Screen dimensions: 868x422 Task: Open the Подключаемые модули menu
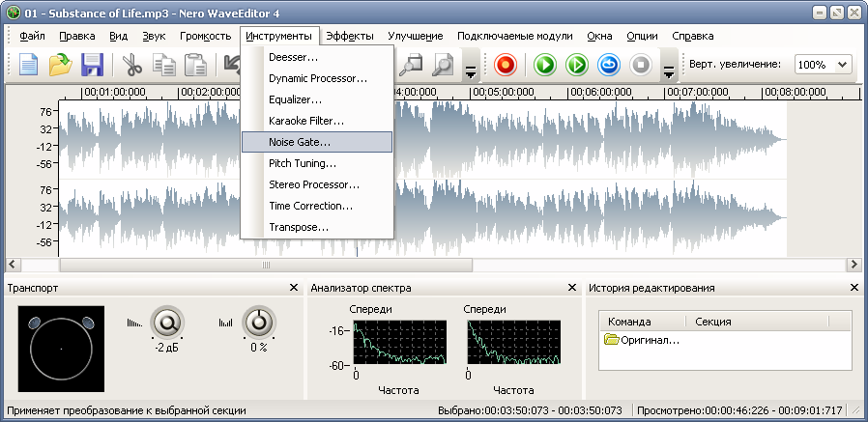pyautogui.click(x=515, y=36)
